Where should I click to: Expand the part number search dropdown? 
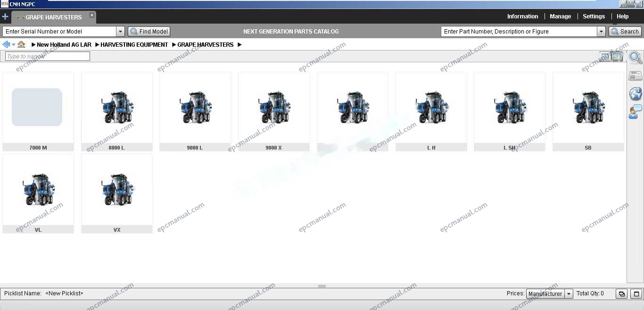point(601,31)
